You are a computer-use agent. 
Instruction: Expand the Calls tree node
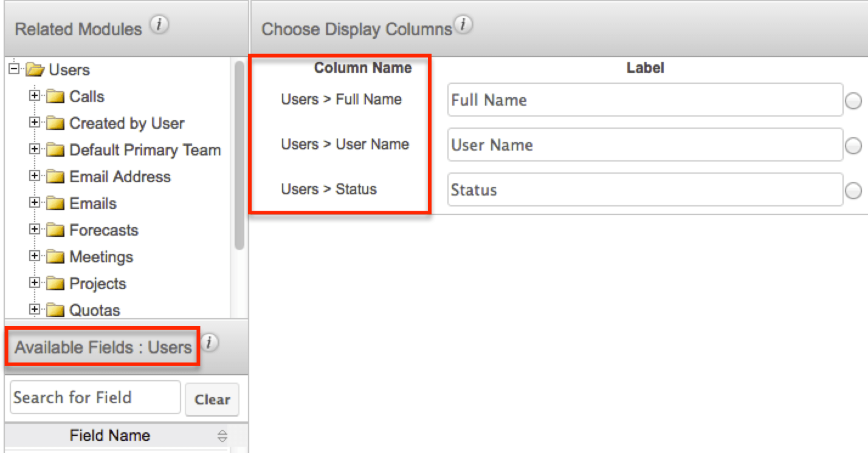[35, 96]
